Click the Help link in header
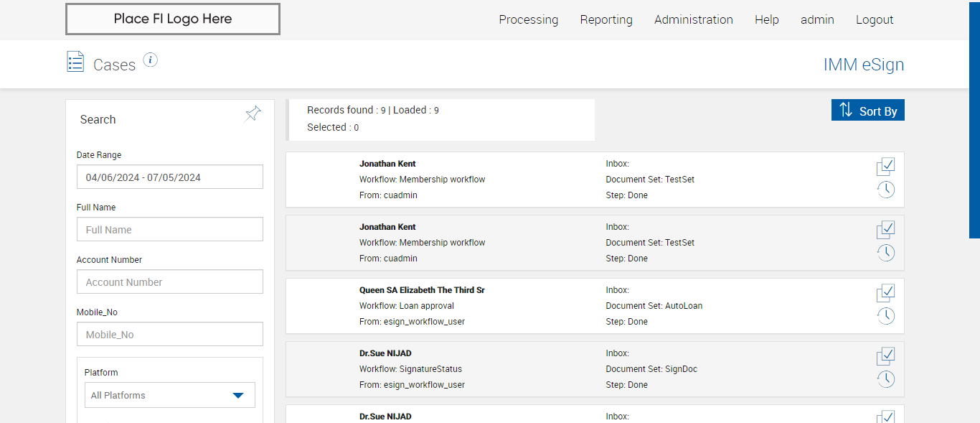This screenshot has height=423, width=980. coord(766,20)
